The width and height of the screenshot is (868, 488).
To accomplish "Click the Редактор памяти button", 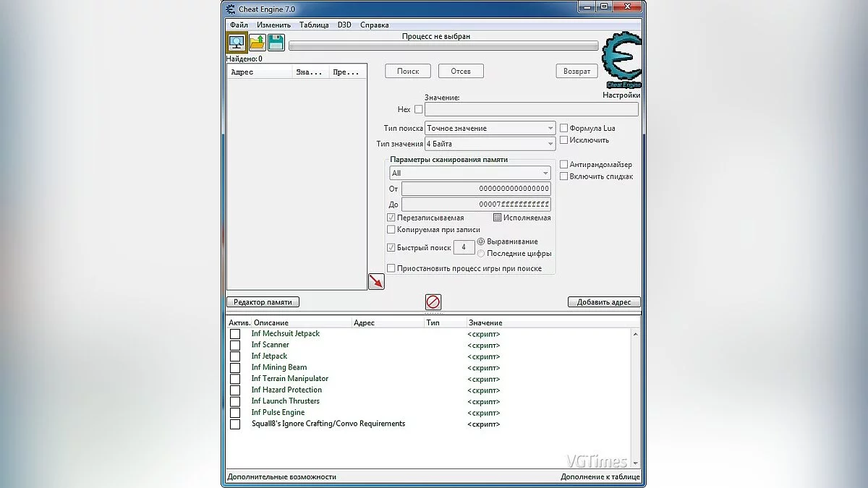I will click(263, 302).
